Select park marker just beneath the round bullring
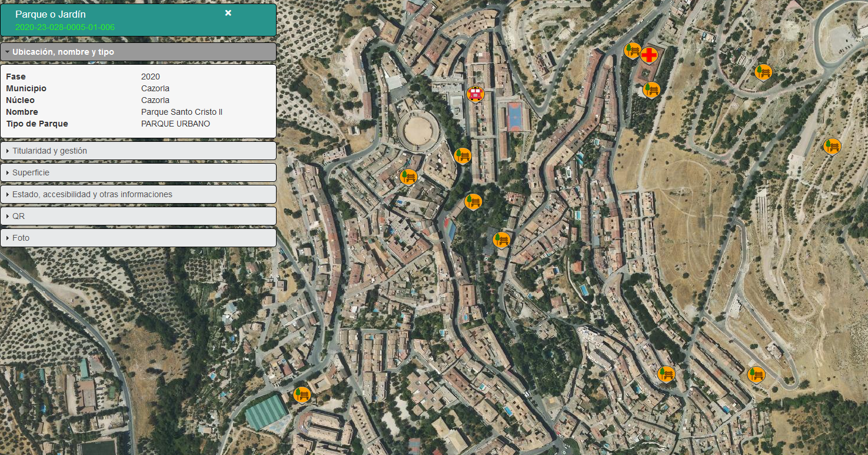 [x=408, y=177]
